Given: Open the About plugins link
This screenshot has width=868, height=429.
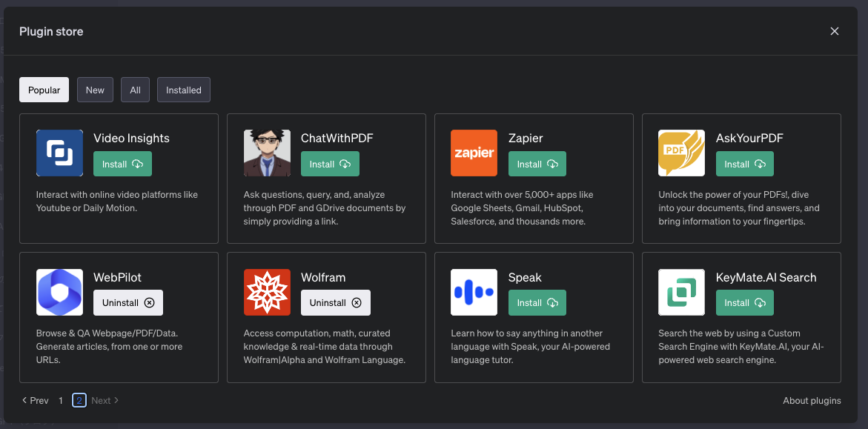Looking at the screenshot, I should pyautogui.click(x=812, y=400).
